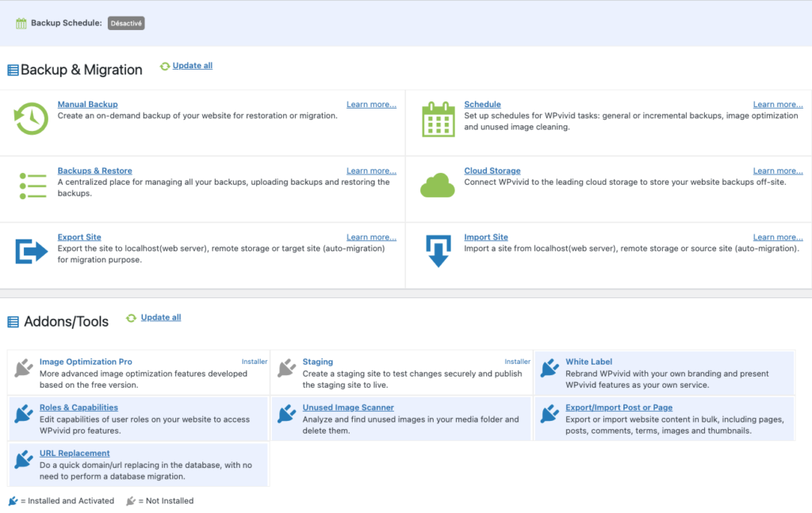This screenshot has width=812, height=513.
Task: Click the Désactivé backup schedule badge
Action: tap(126, 24)
